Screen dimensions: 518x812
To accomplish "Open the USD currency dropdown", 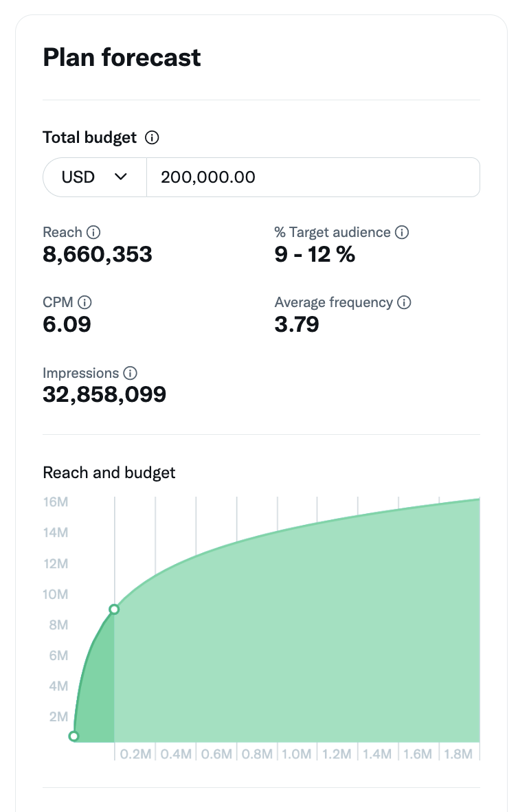I will [95, 177].
